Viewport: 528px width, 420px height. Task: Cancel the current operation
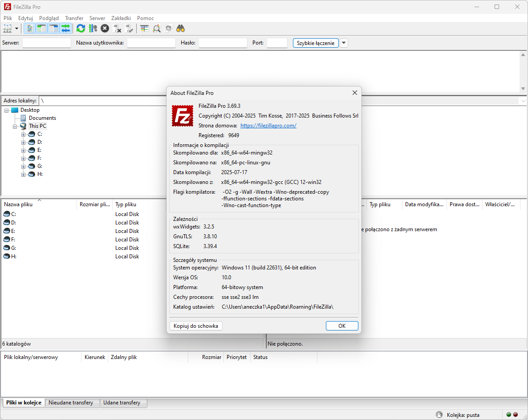(105, 29)
